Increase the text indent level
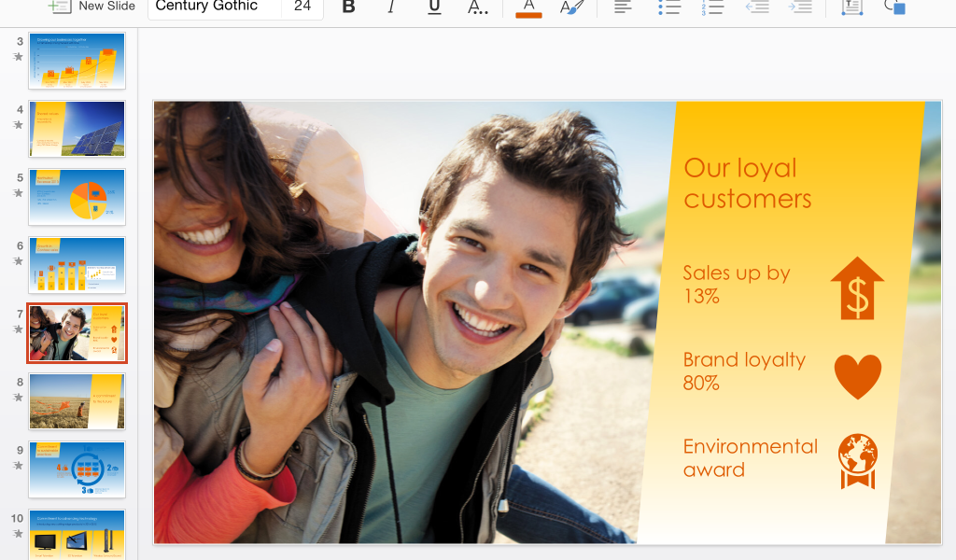The image size is (956, 560). [800, 7]
